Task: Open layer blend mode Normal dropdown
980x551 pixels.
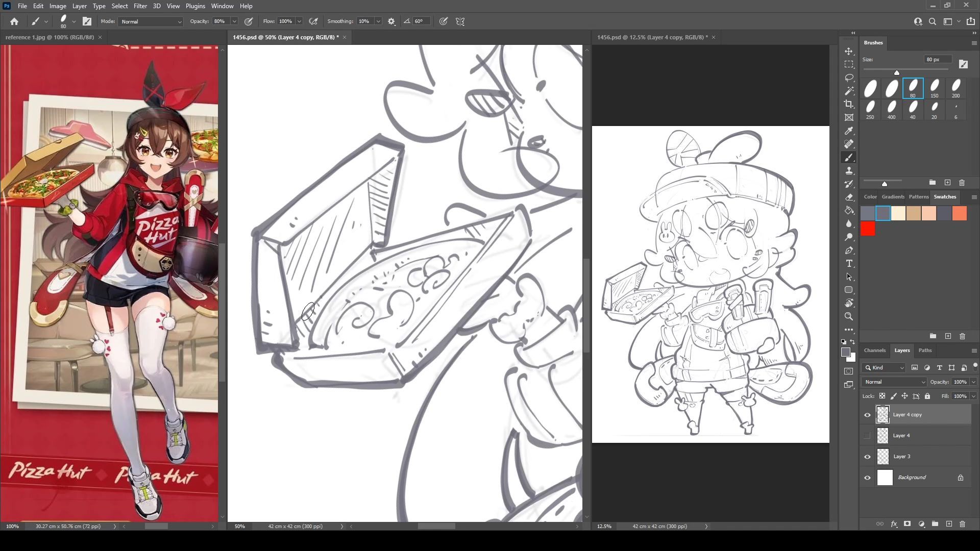Action: (x=894, y=382)
